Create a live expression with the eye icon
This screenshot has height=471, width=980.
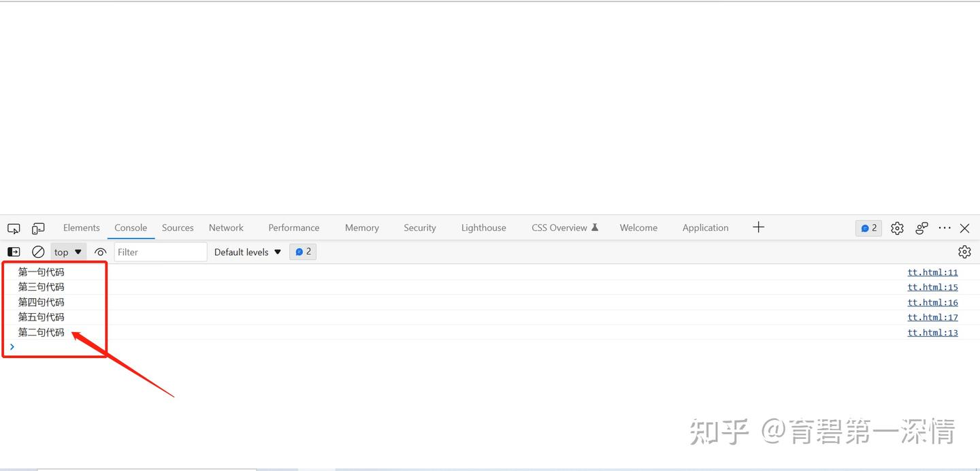coord(101,251)
